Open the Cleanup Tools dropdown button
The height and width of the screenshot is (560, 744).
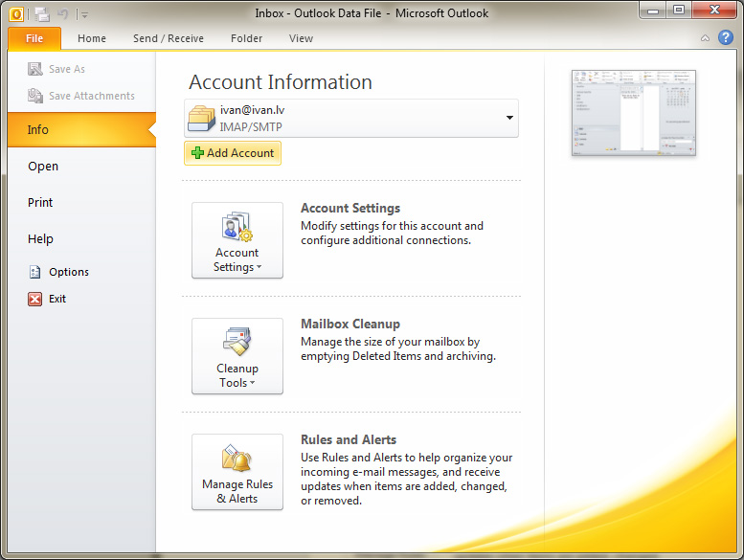[237, 356]
